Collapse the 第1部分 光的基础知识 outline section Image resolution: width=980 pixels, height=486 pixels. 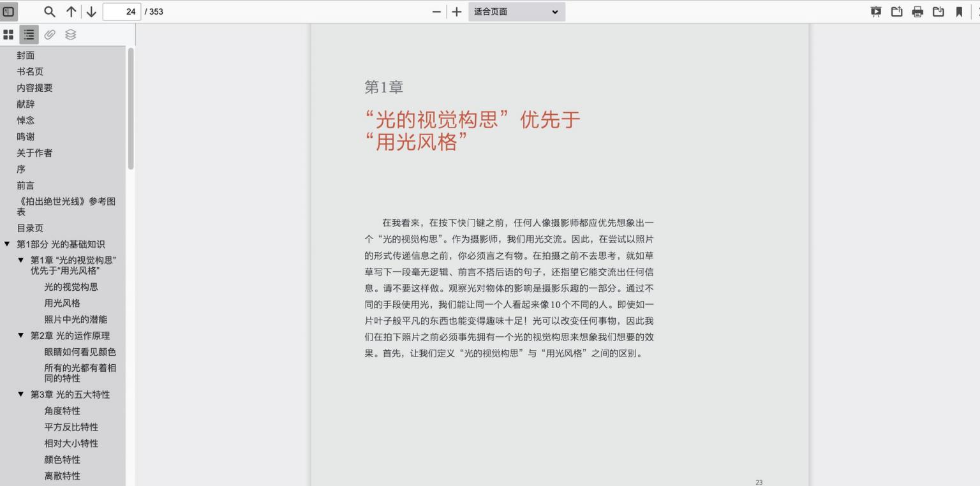pos(7,244)
